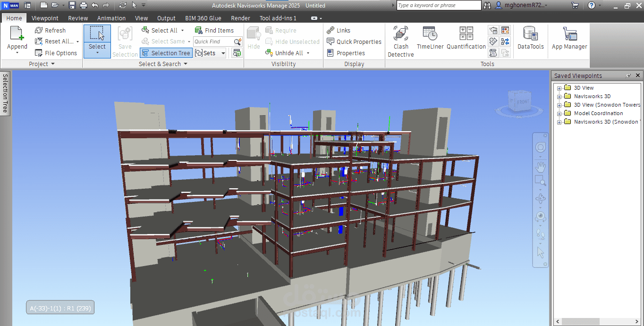The height and width of the screenshot is (326, 644).
Task: Click the Autodesk Rendering teapot icon
Action: coord(493,30)
